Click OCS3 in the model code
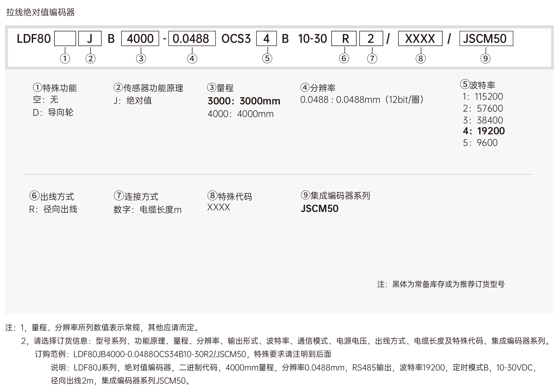 tap(236, 39)
